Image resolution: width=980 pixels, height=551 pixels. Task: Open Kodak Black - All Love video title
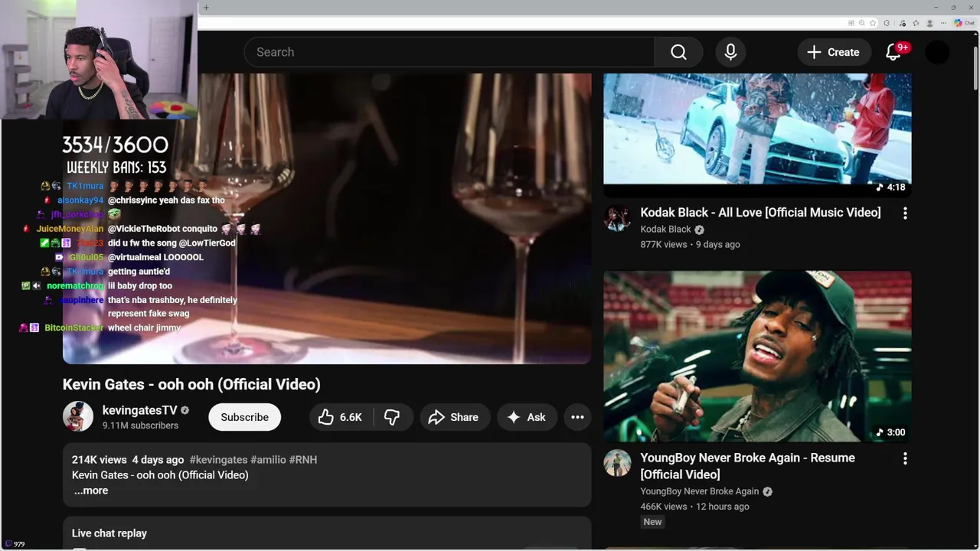pos(760,213)
